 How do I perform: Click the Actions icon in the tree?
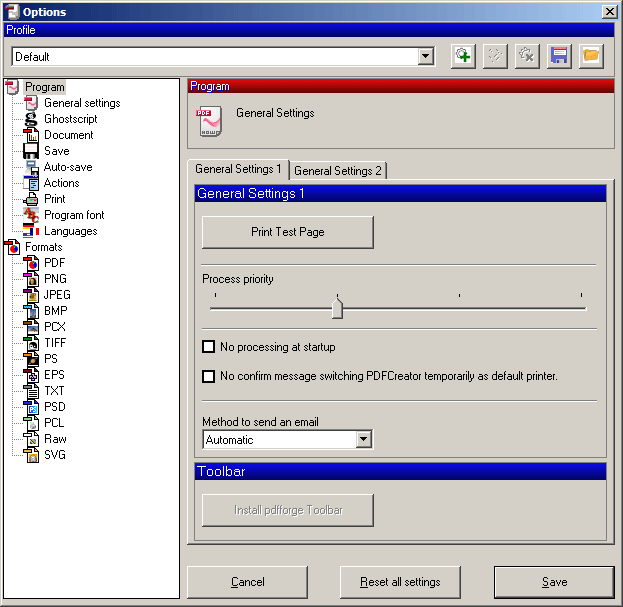pos(31,183)
